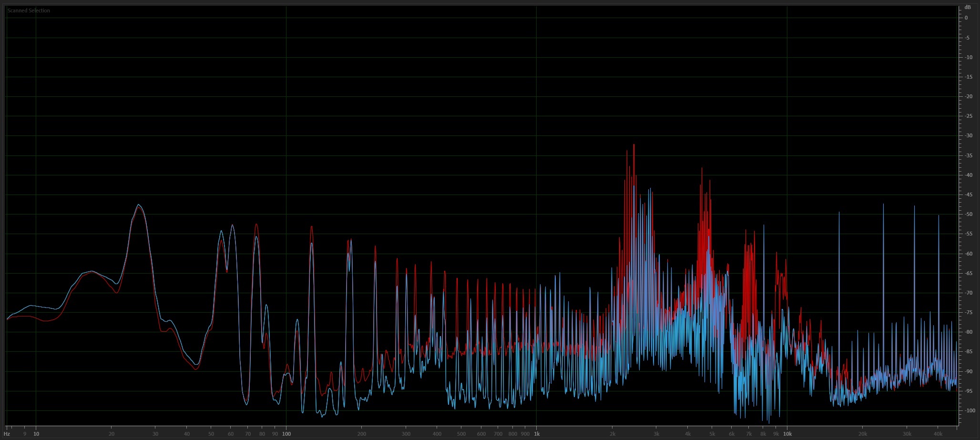Select the -80 dB scale mark

pos(969,332)
